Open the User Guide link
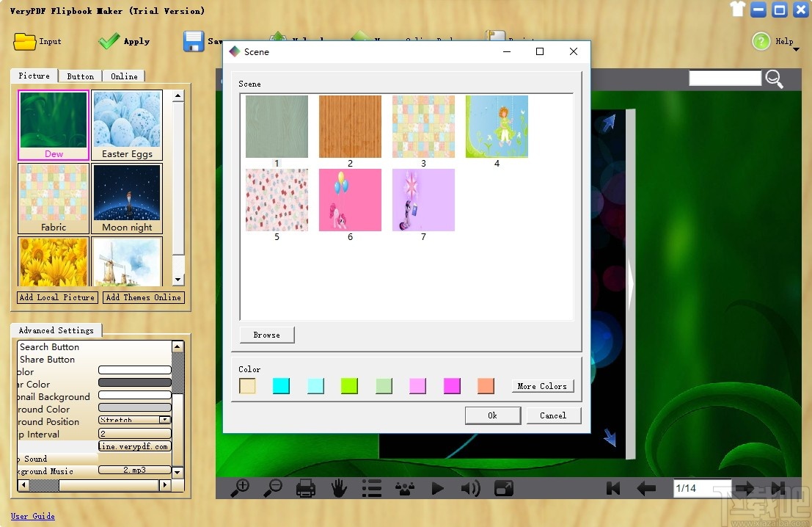The height and width of the screenshot is (527, 812). [33, 516]
